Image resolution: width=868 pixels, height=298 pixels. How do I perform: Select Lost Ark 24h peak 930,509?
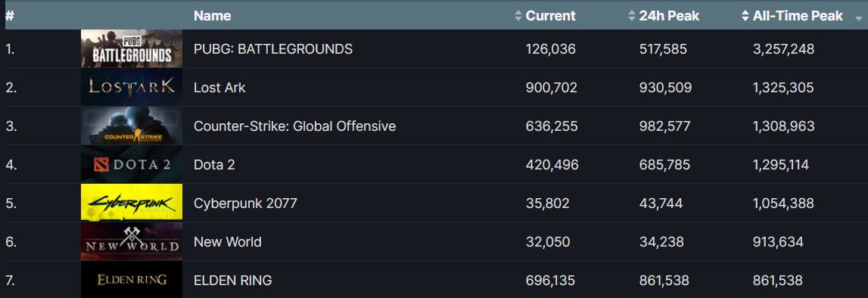point(665,87)
